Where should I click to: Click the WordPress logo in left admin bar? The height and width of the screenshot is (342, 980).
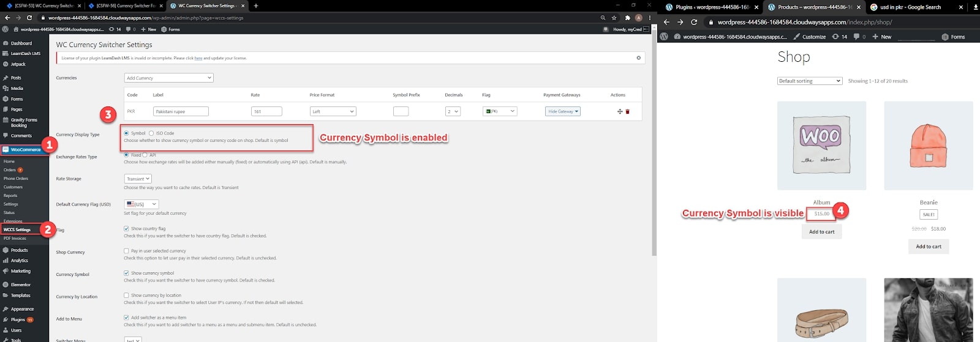[6, 29]
